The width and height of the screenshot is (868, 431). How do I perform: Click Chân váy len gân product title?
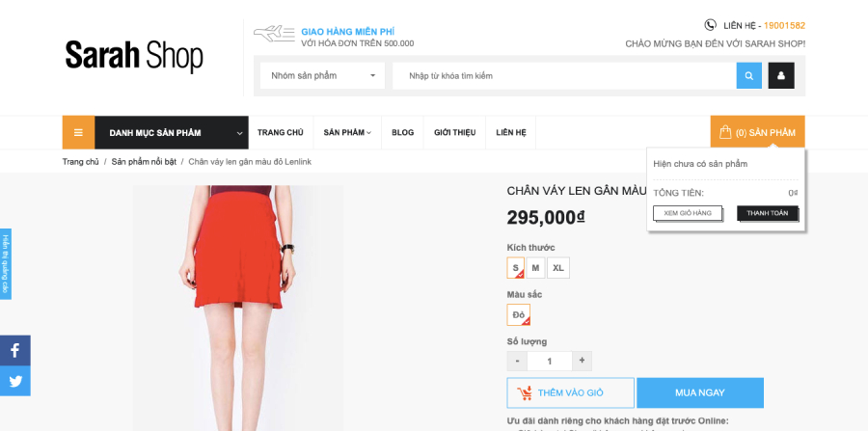(x=577, y=191)
